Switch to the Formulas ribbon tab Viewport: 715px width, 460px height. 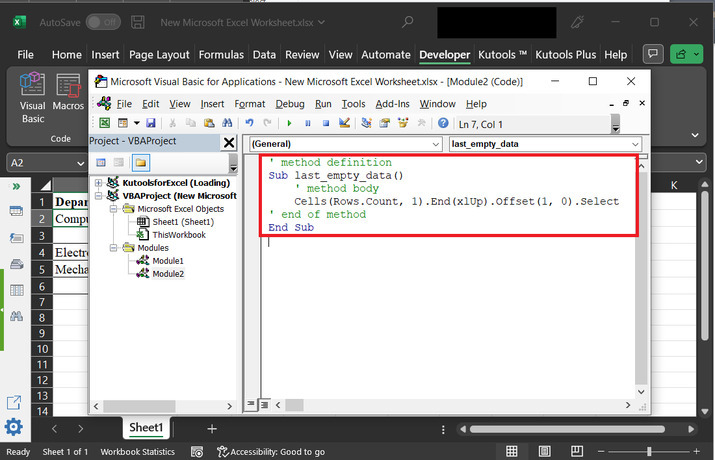click(221, 55)
